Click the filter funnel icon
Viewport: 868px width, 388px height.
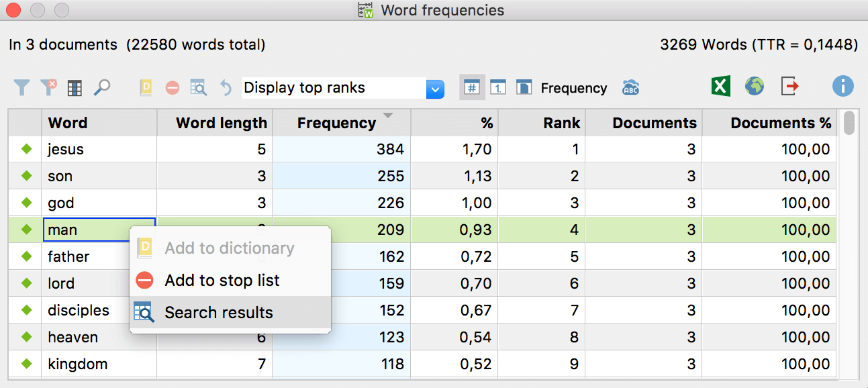point(22,87)
